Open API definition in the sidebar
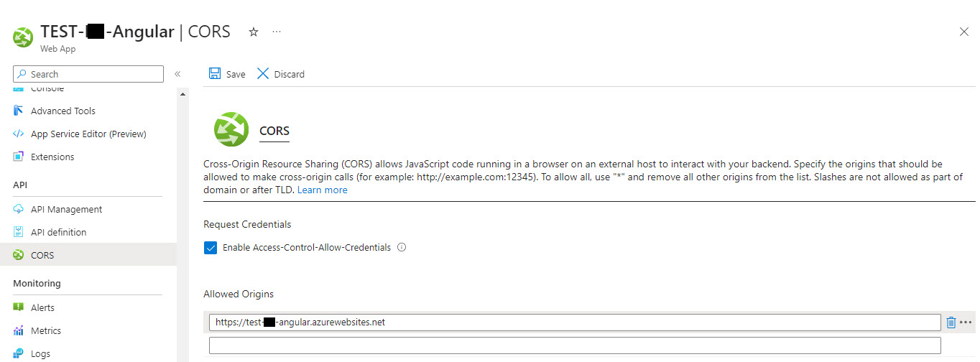This screenshot has width=980, height=362. pos(58,232)
